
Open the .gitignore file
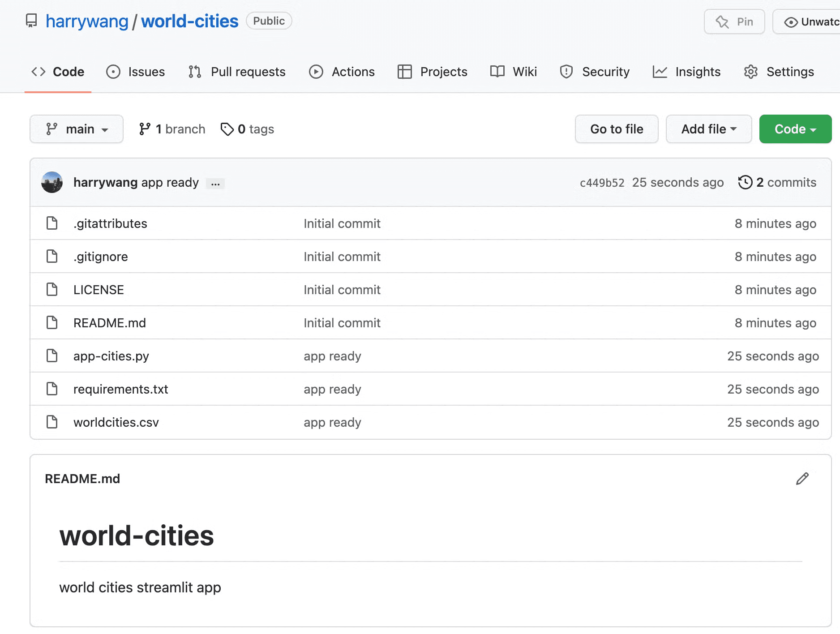tap(101, 257)
